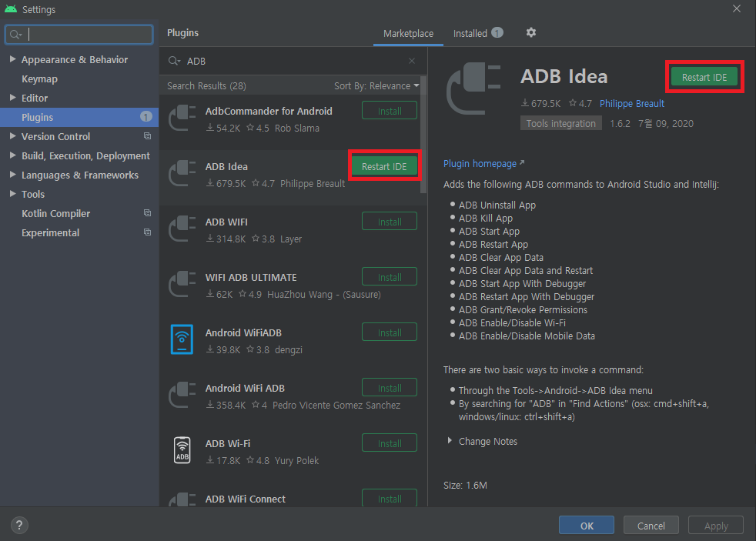Expand the Editor section arrow
756x541 pixels.
(12, 97)
